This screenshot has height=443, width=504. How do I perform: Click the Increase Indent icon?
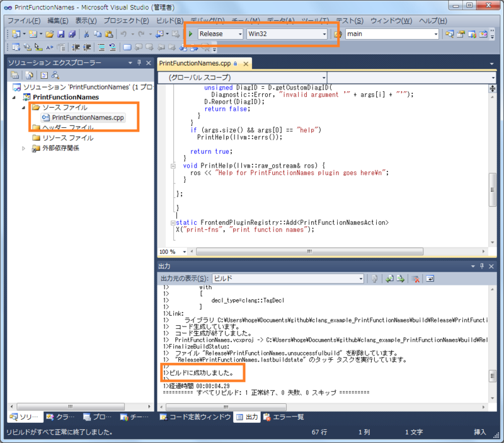click(x=87, y=48)
